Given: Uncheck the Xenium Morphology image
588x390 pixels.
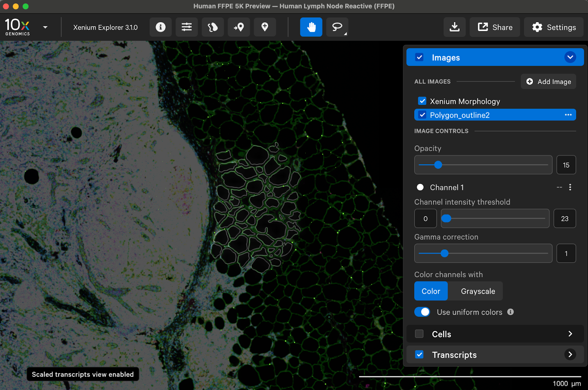Looking at the screenshot, I should tap(422, 101).
